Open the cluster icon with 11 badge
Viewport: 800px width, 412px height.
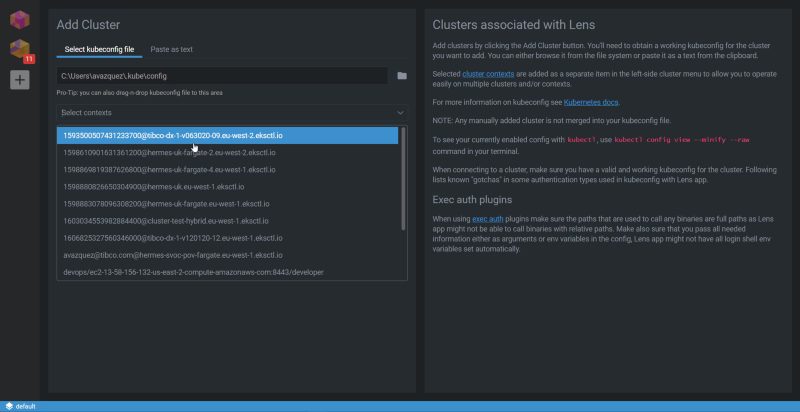coord(19,49)
